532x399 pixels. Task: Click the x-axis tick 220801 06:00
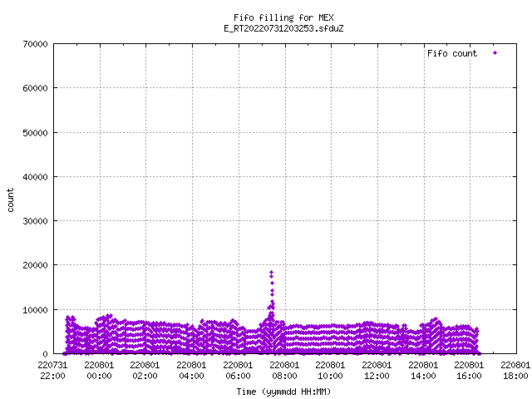coord(238,371)
